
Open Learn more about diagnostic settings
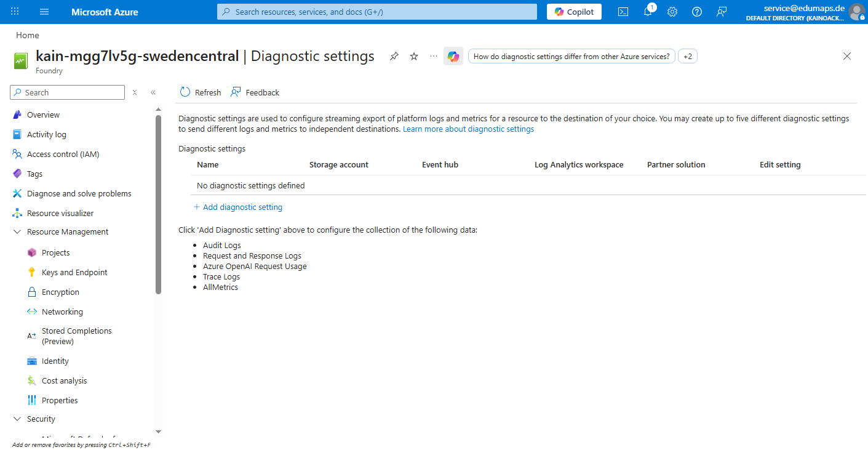(x=468, y=129)
